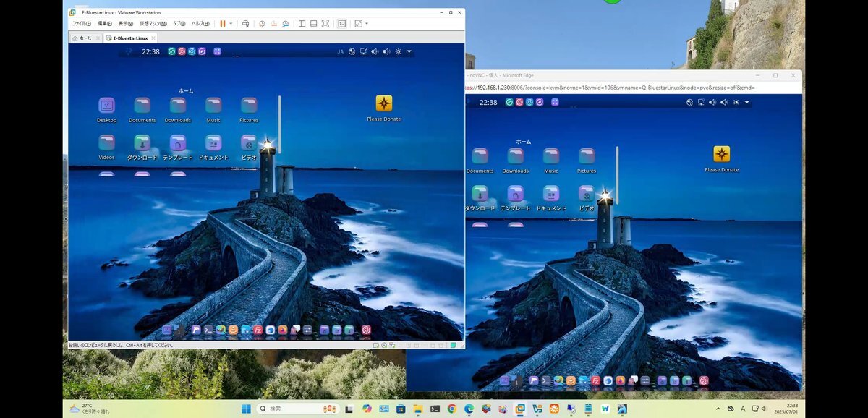Open the Documents folder in the VMware guest

(142, 110)
